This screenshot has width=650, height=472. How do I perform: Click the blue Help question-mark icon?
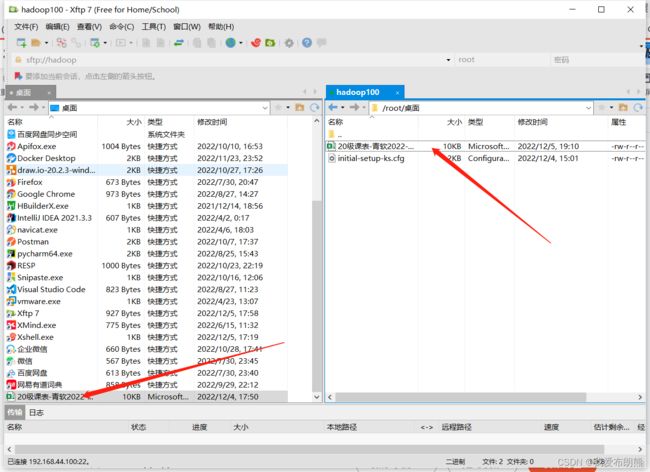click(x=307, y=43)
